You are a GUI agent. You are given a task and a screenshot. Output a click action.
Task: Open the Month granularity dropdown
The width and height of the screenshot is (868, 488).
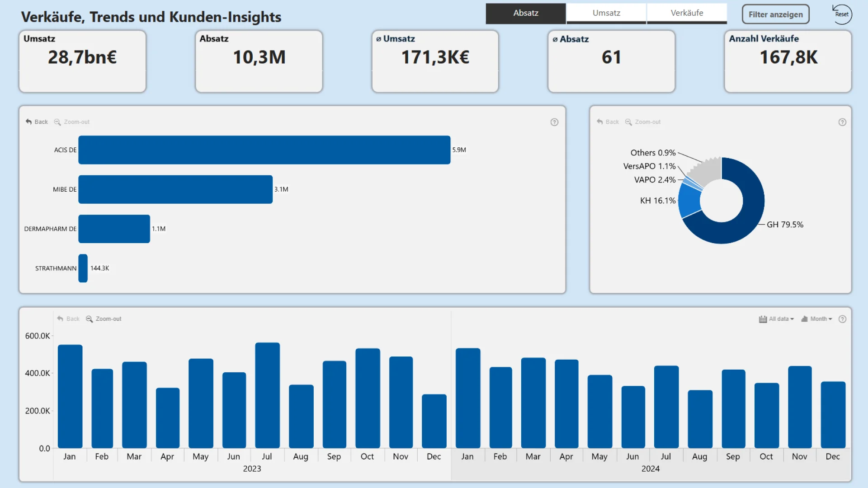pyautogui.click(x=816, y=319)
